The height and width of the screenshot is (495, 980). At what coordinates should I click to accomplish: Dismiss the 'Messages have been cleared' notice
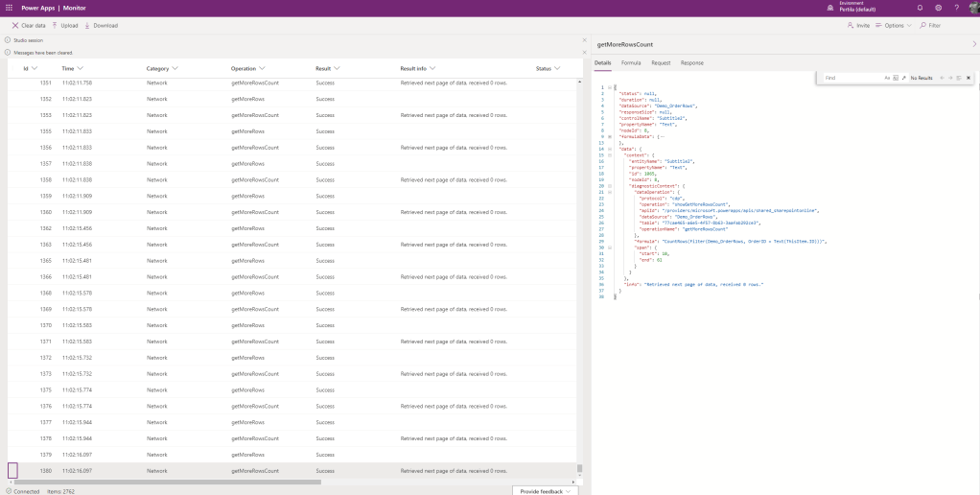click(x=584, y=53)
